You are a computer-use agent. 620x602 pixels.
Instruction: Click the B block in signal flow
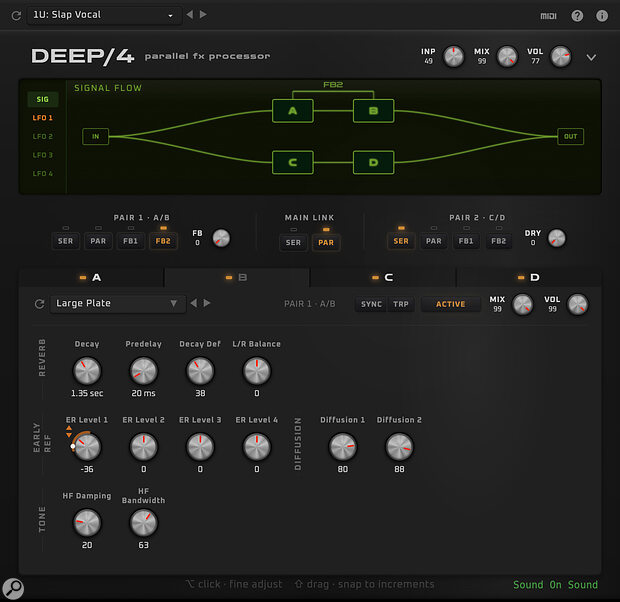click(x=373, y=111)
